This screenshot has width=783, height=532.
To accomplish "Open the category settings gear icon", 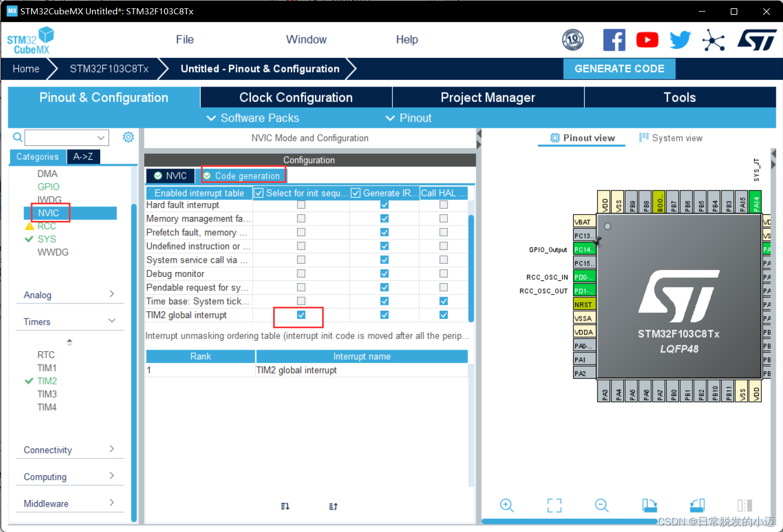I will 128,137.
